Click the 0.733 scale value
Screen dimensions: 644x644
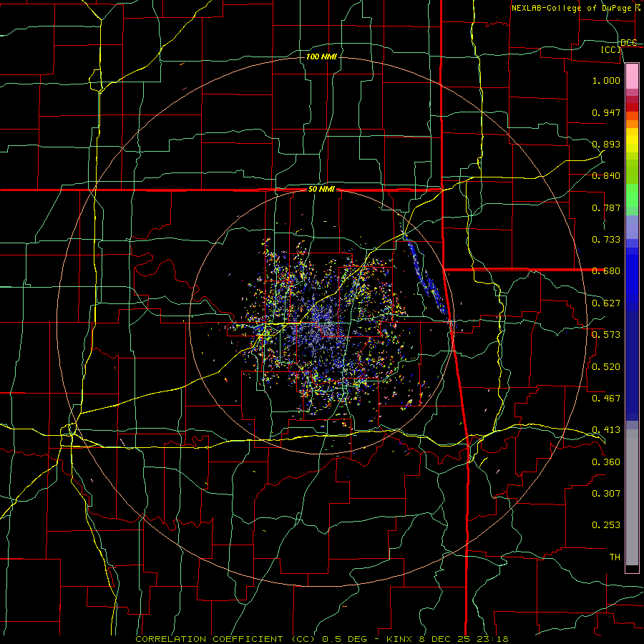pyautogui.click(x=606, y=240)
